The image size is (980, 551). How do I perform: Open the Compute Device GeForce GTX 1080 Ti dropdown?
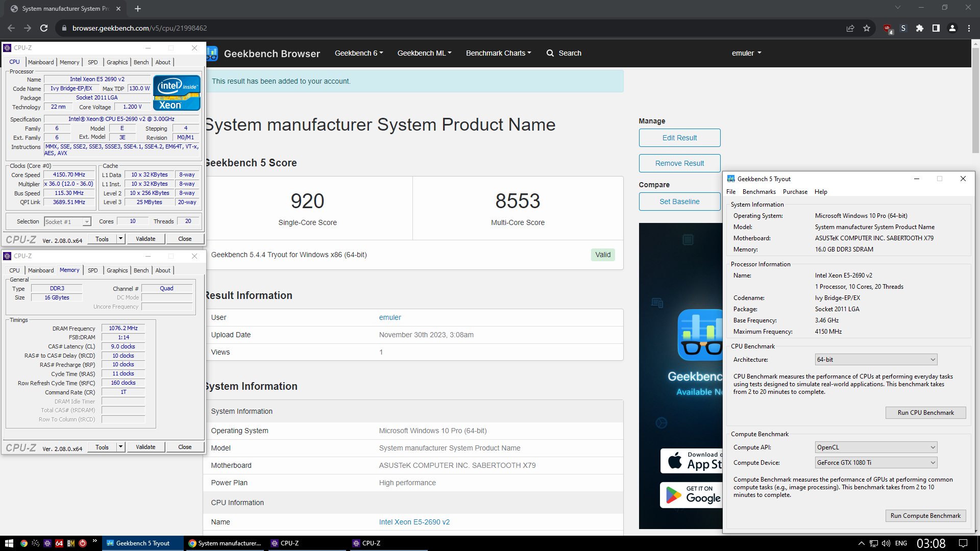(x=876, y=463)
